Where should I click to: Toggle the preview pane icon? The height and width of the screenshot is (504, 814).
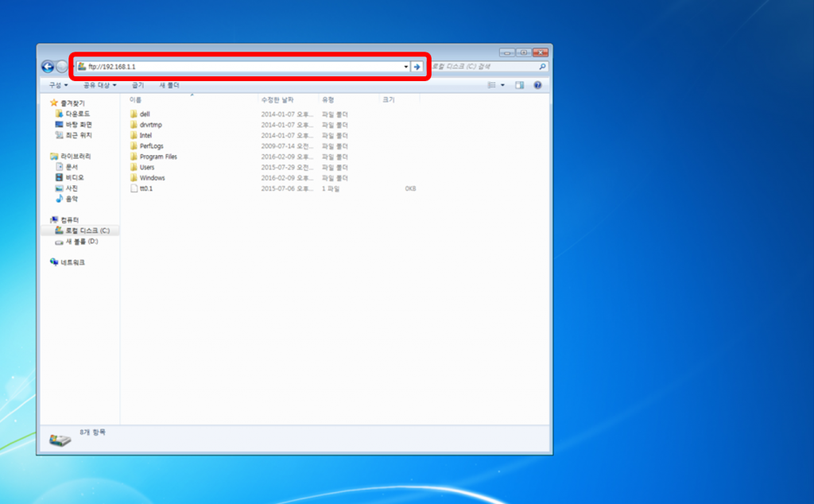tap(520, 85)
